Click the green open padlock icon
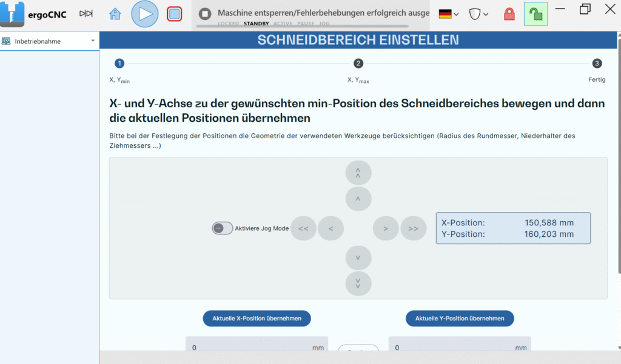Viewport: 621px width, 364px height. [x=535, y=14]
